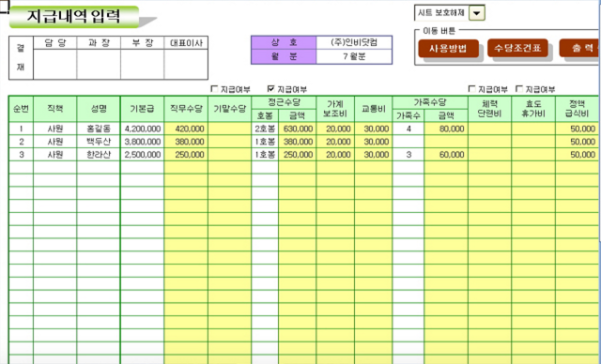
Task: Select 백두산's 20,000 가계보조비 cell
Action: coord(335,142)
